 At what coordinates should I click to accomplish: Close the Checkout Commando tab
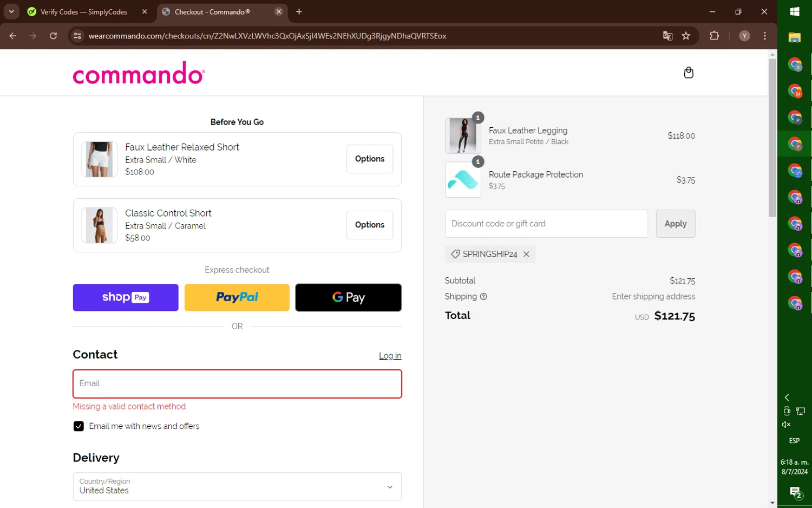click(x=279, y=11)
